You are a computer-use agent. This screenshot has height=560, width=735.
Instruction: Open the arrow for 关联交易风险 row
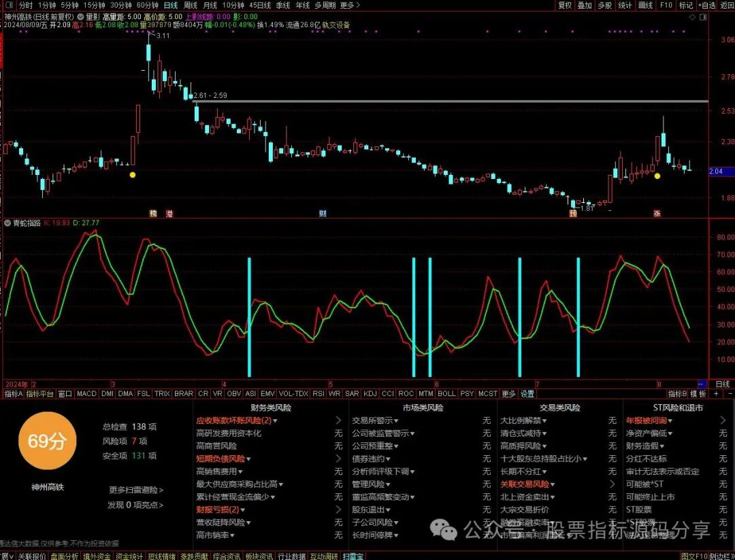coord(612,484)
